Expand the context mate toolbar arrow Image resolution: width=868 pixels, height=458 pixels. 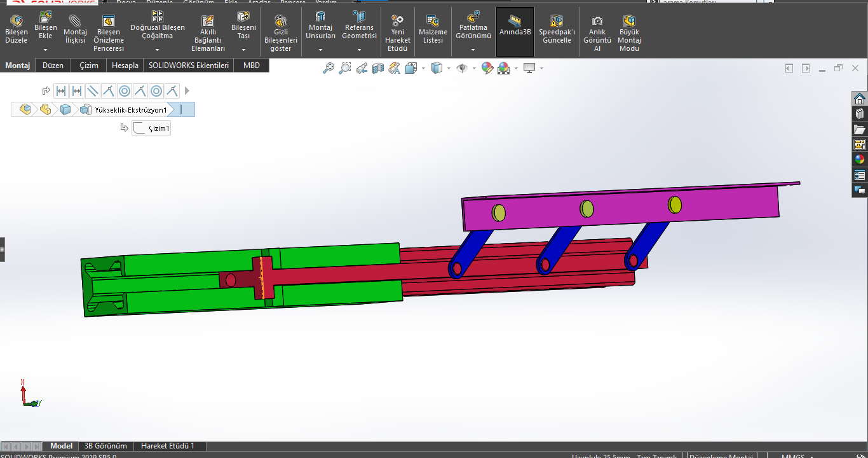187,91
